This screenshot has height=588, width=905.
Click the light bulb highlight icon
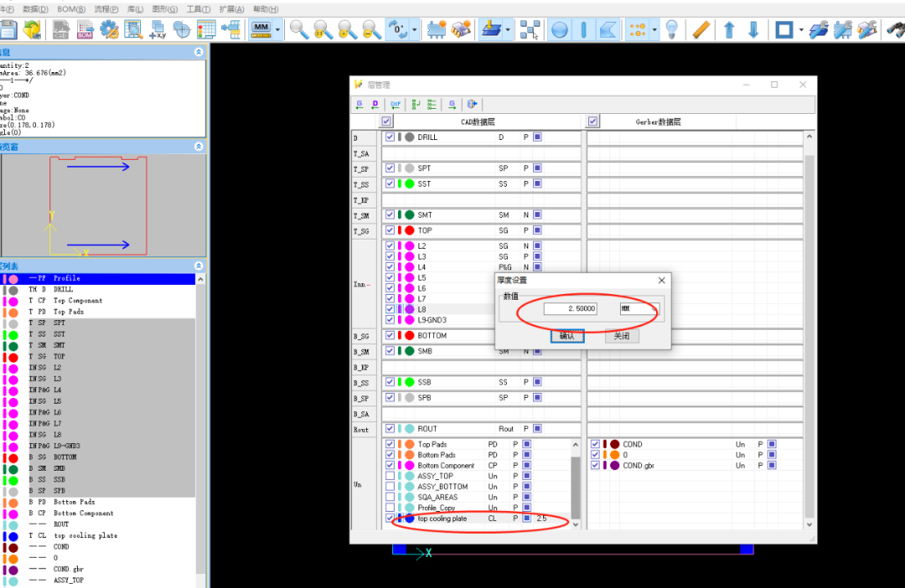pyautogui.click(x=671, y=29)
